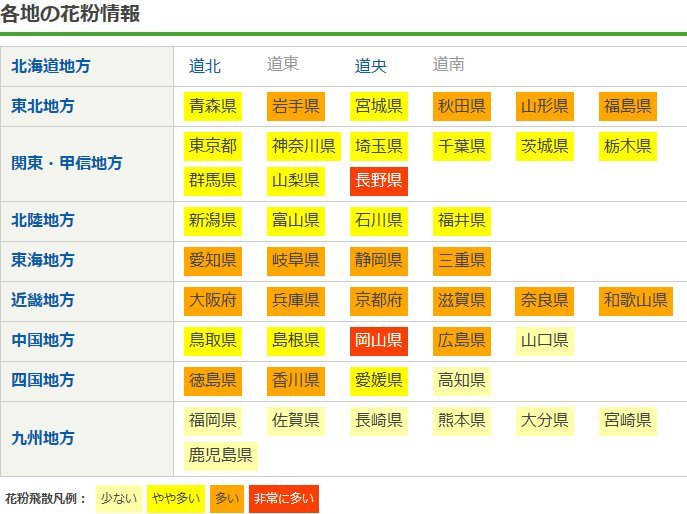
Task: Click the red 長野県 prefecture link
Action: click(x=379, y=181)
